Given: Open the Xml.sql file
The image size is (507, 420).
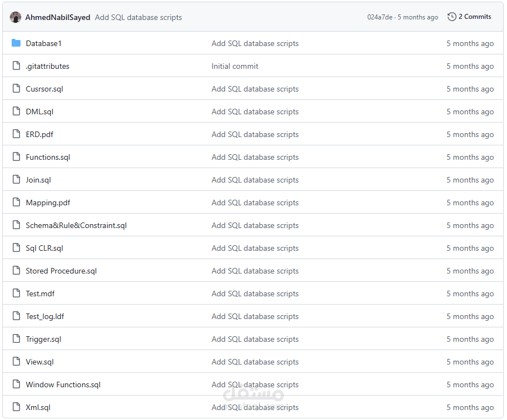Looking at the screenshot, I should [x=38, y=407].
